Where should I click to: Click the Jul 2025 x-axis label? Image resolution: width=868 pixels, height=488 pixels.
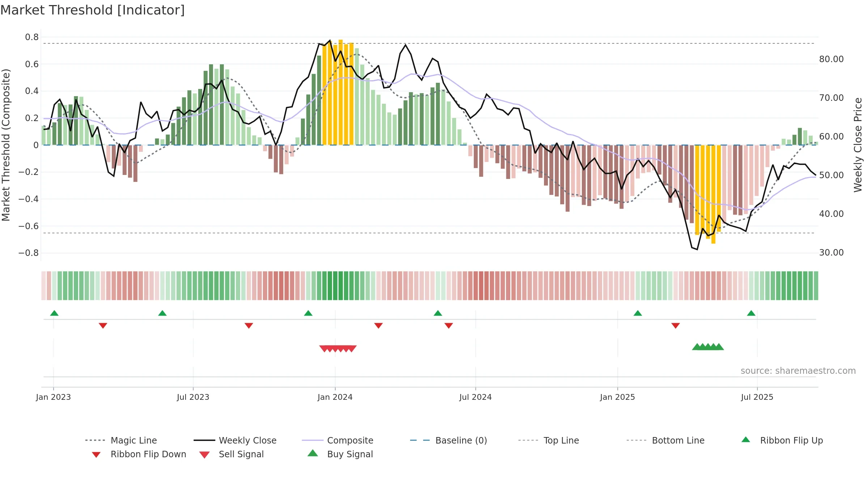pos(757,397)
